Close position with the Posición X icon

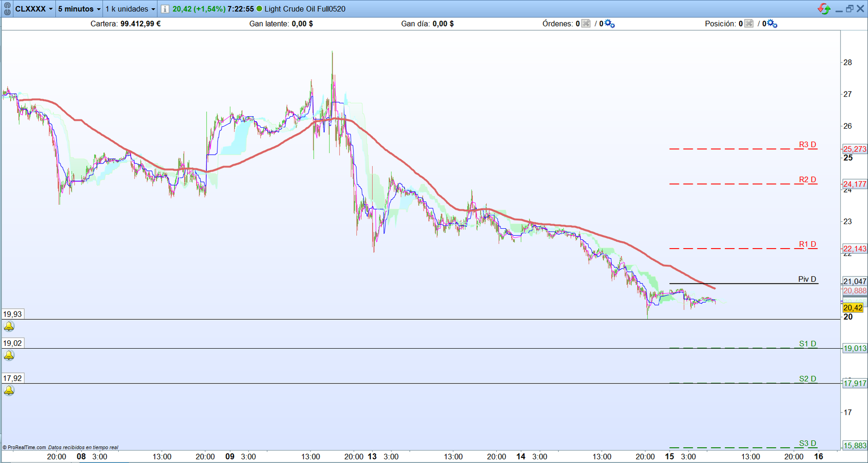749,24
